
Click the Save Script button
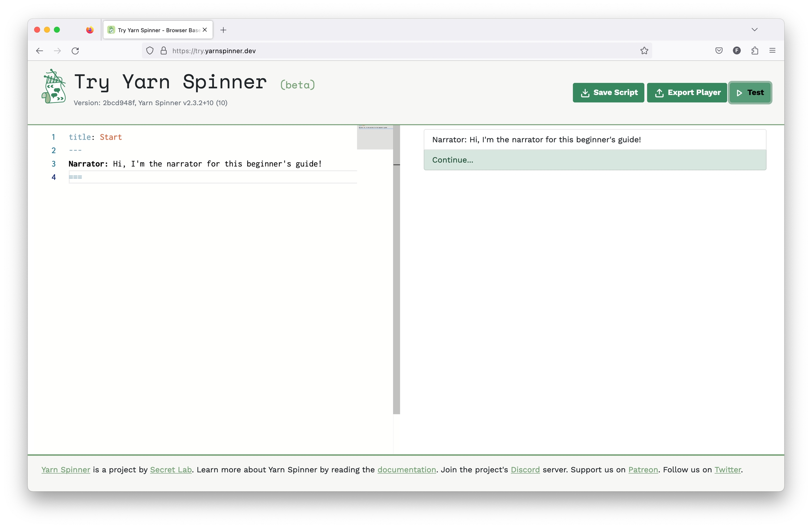click(x=608, y=92)
